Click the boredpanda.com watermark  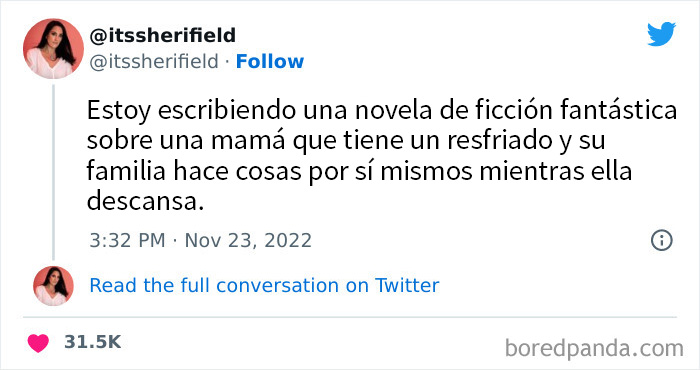click(594, 348)
